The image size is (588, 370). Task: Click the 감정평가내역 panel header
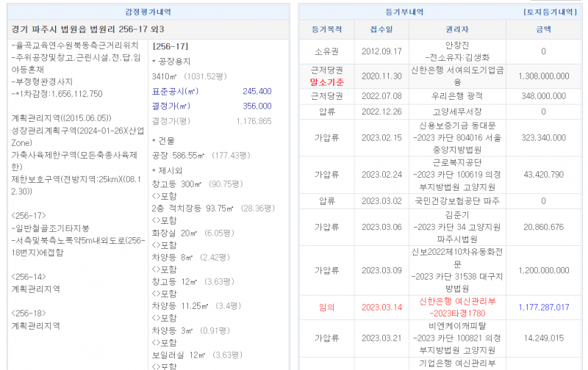coord(147,12)
